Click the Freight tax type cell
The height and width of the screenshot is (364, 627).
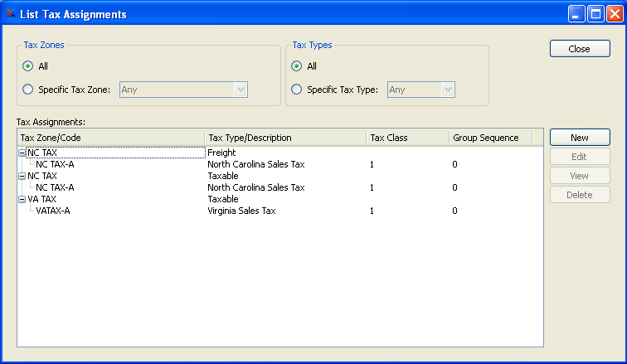221,153
